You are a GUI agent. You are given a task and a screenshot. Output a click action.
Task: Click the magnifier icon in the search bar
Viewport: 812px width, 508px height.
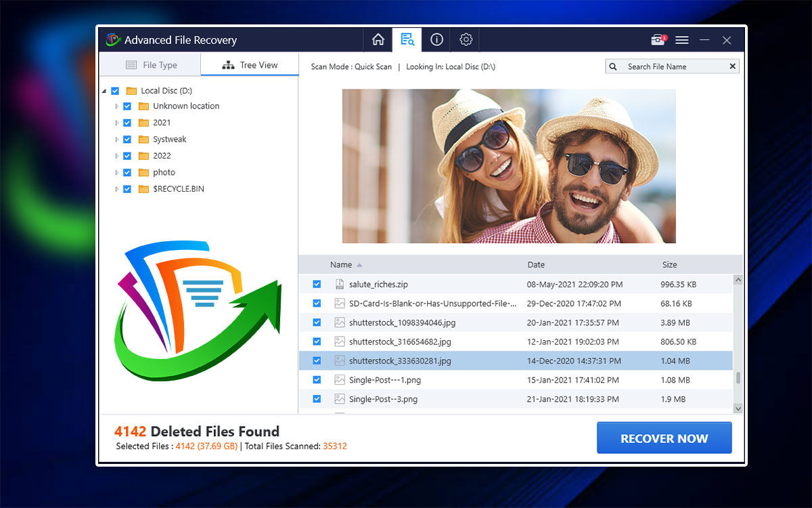613,66
